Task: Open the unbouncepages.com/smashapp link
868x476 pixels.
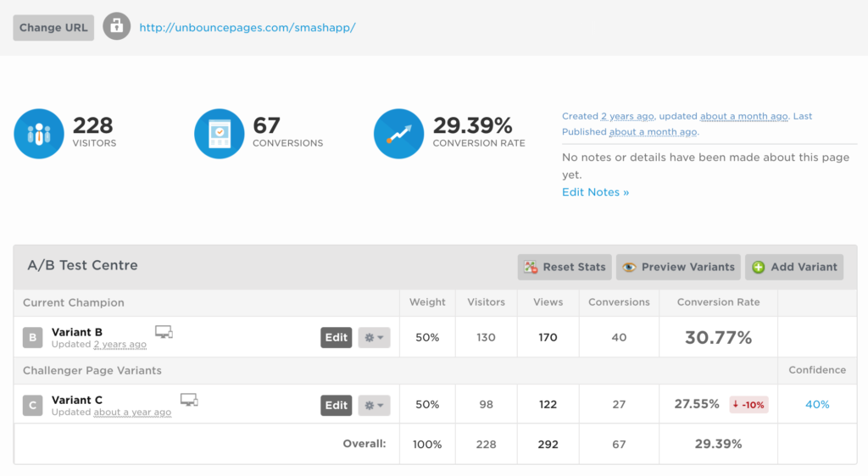Action: tap(248, 28)
